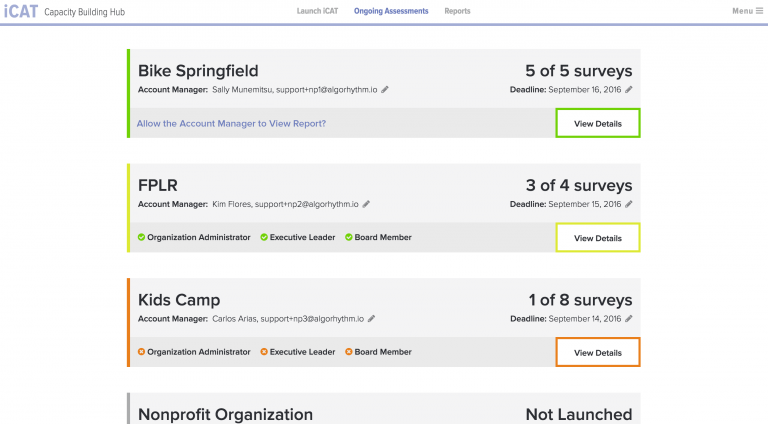Edit Bike Springfield deadline pencil icon
The width and height of the screenshot is (768, 424).
(629, 90)
